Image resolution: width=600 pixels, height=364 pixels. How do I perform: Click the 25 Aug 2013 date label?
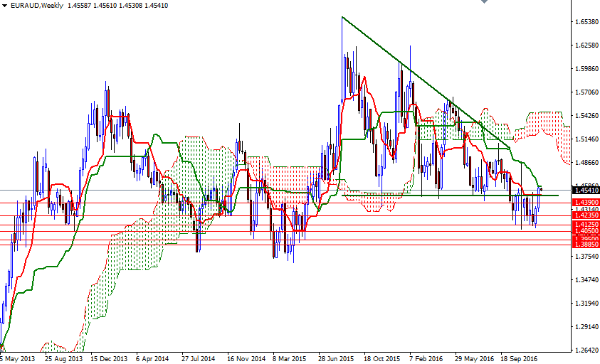pos(63,358)
